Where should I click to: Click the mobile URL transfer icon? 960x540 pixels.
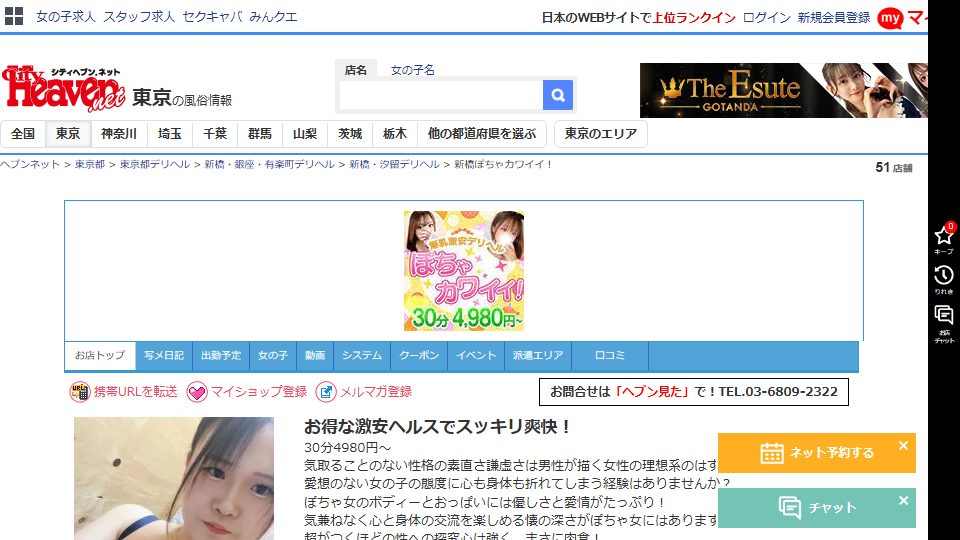(80, 392)
